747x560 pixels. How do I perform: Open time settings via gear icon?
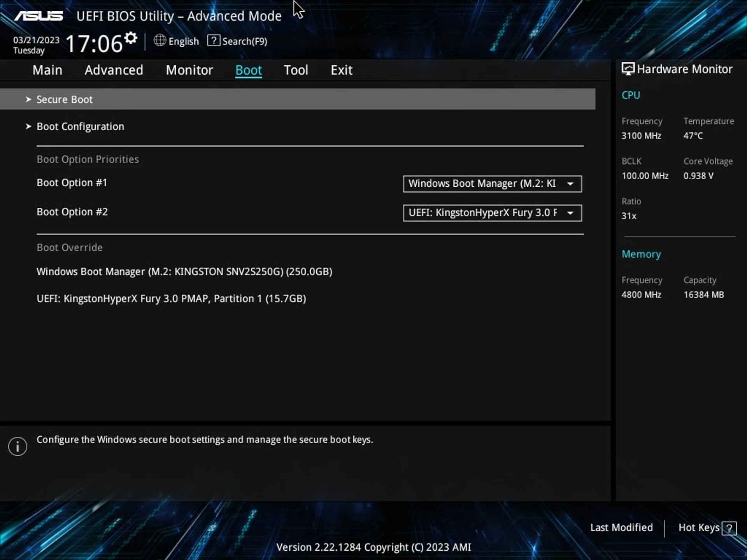131,38
